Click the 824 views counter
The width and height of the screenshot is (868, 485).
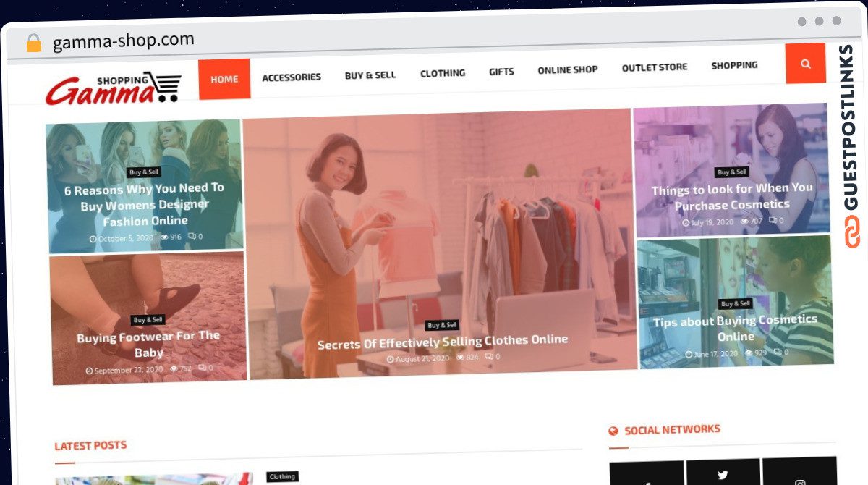[x=468, y=358]
